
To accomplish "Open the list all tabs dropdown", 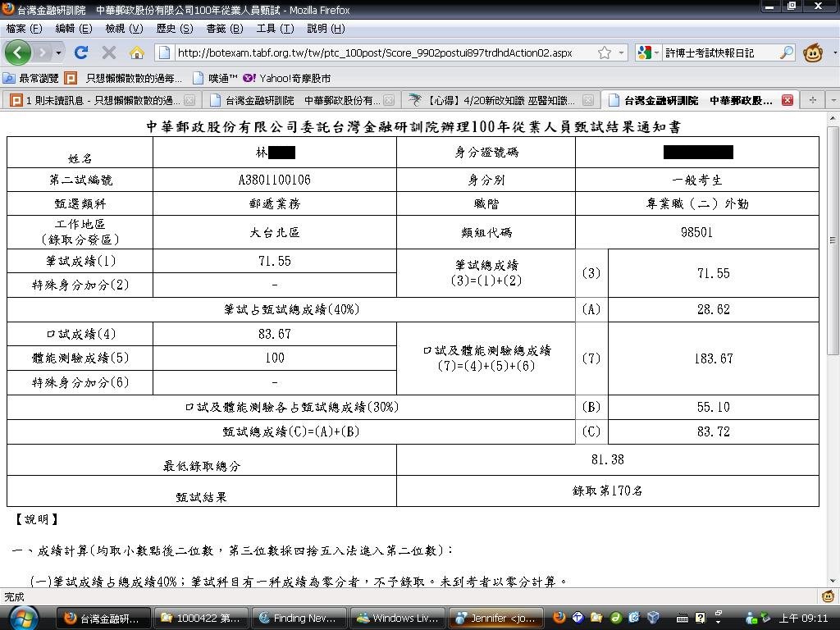I will (x=833, y=100).
